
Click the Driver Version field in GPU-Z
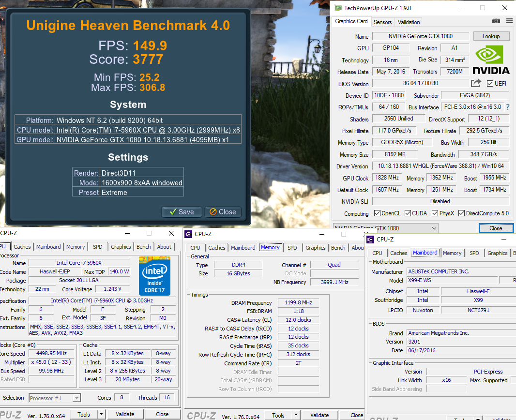point(441,166)
